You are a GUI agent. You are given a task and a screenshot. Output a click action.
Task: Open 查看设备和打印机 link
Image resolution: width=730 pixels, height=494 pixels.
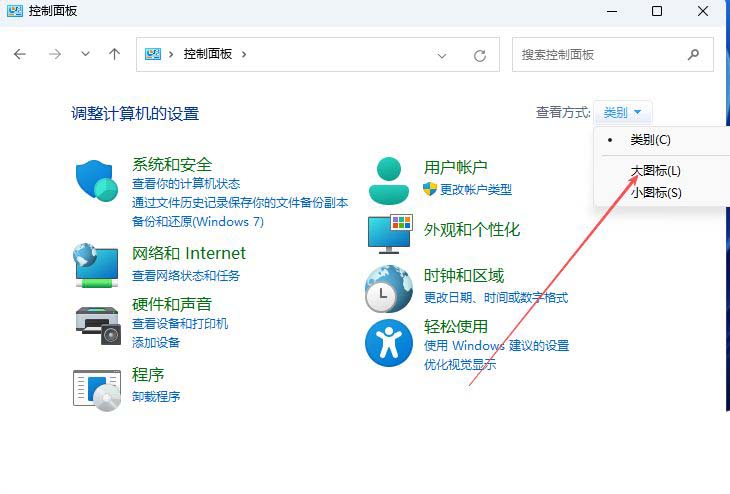[180, 324]
